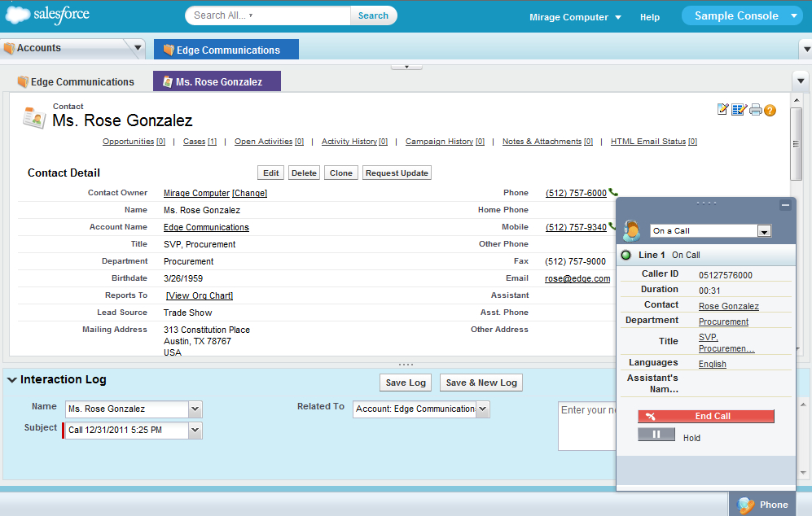Expand the Sample Console app menu
Viewport: 812px width, 516px height.
(742, 15)
